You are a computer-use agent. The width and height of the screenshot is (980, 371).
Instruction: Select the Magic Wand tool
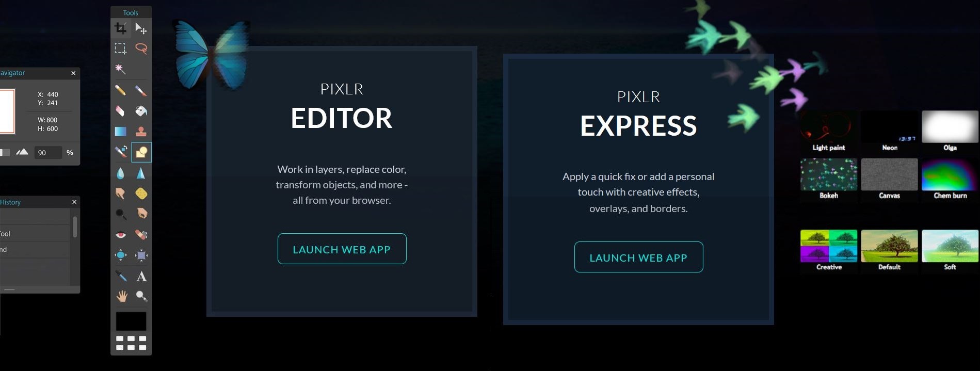(120, 69)
